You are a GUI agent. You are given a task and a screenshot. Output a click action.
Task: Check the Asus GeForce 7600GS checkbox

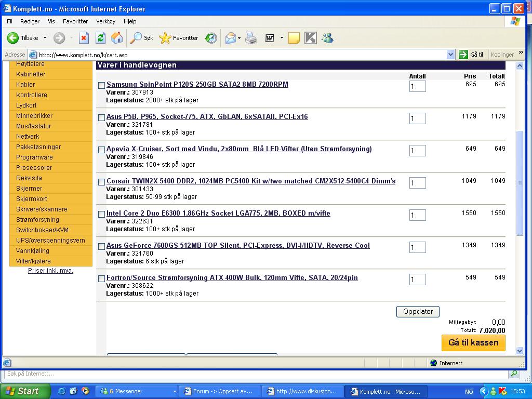tap(101, 246)
